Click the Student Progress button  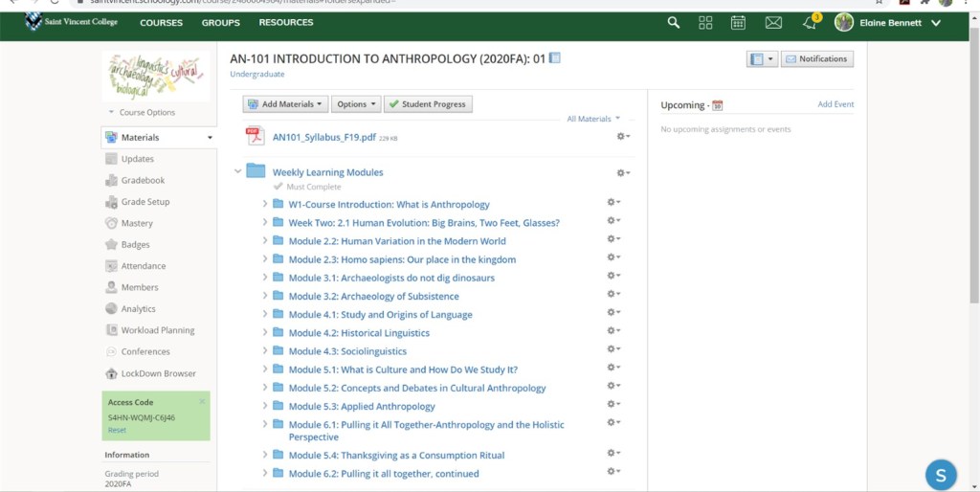(x=428, y=104)
